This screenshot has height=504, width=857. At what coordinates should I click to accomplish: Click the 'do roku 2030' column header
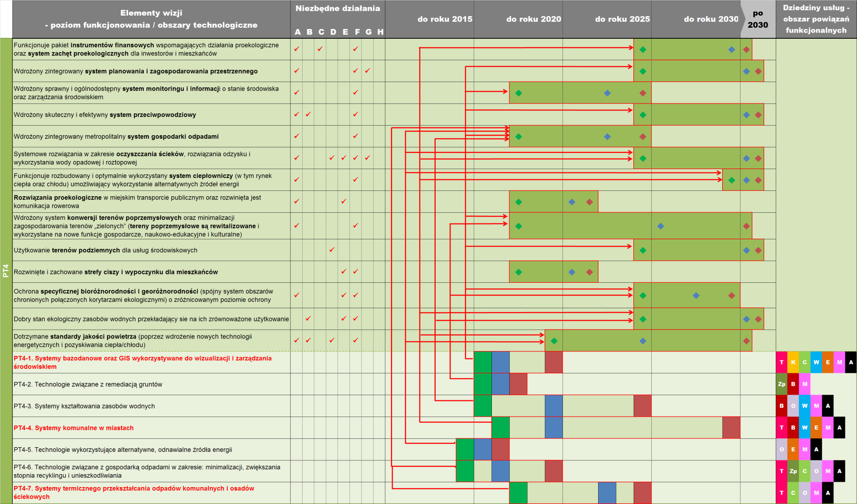click(711, 19)
